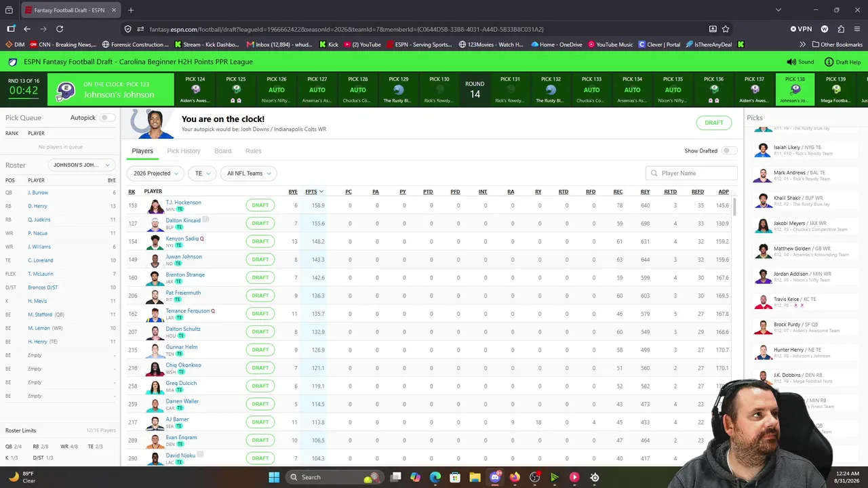Viewport: 868px width, 488px height.
Task: Open the news note icon beside David Njoku
Action: coord(200,455)
